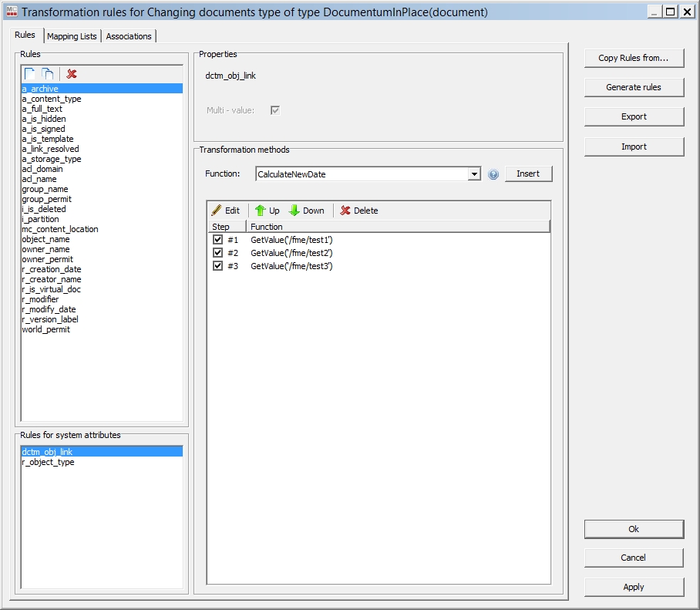
Task: Switch to the Mapping Lists tab
Action: click(x=72, y=36)
